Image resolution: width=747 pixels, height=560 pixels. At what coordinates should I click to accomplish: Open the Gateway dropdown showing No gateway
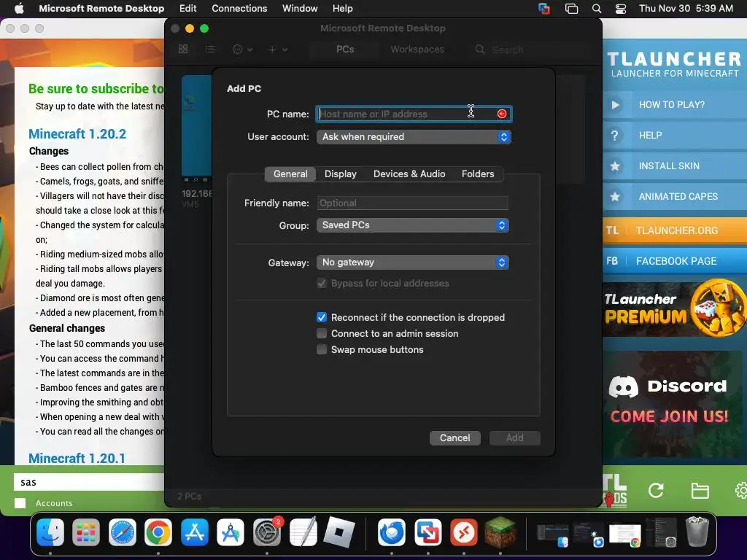point(413,262)
